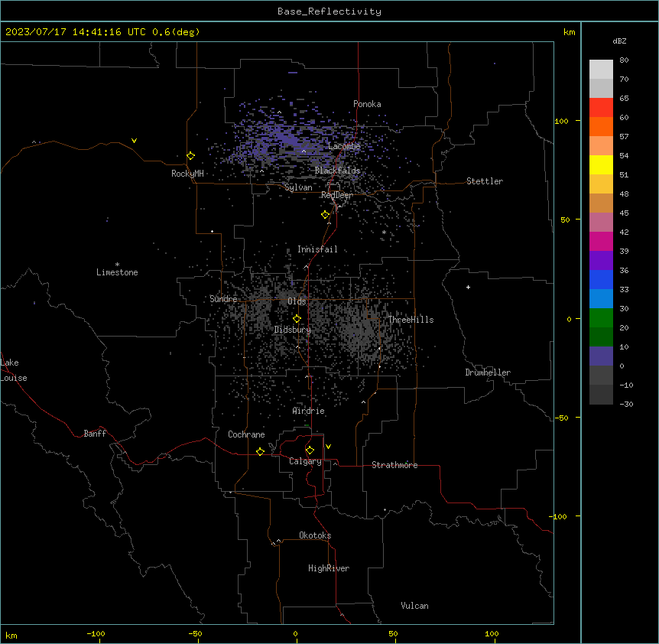Click the Stettler label
This screenshot has height=644, width=659.
click(x=485, y=181)
